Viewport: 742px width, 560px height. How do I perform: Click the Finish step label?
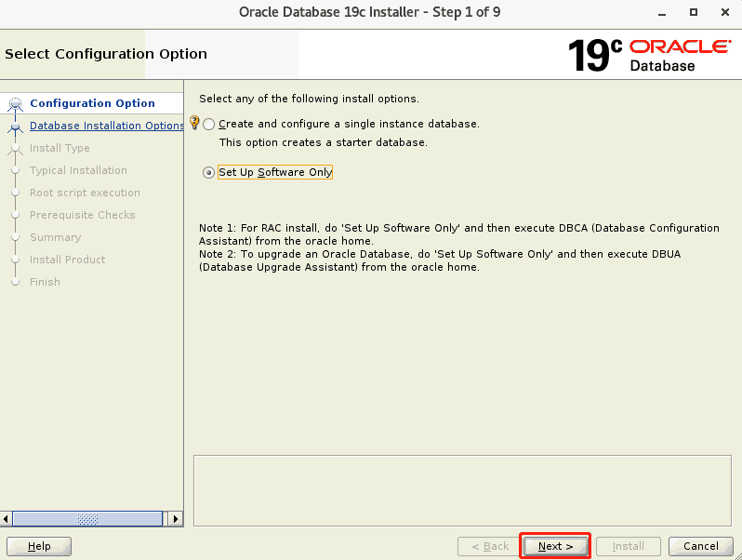(45, 282)
